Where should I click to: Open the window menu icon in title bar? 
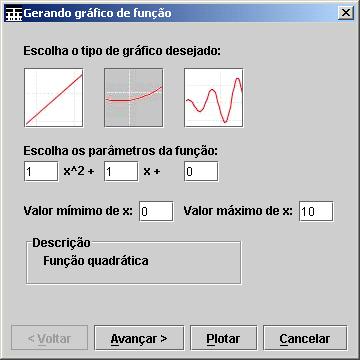[x=14, y=14]
